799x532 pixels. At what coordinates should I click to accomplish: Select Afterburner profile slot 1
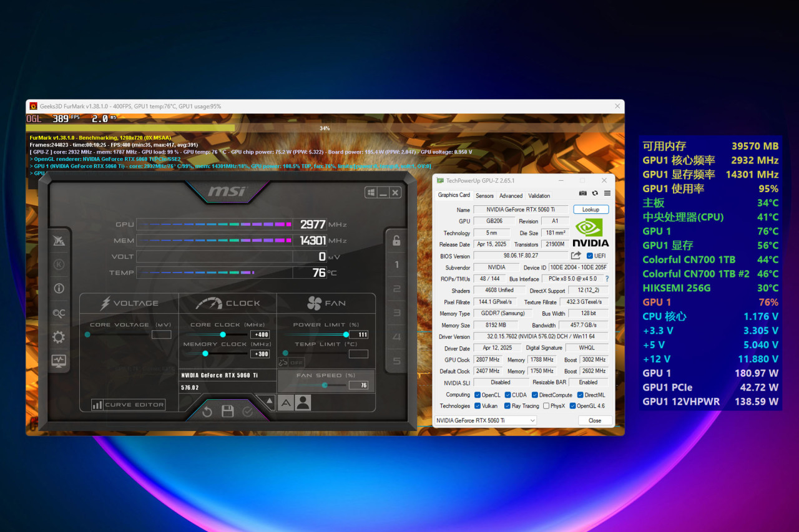click(x=396, y=264)
